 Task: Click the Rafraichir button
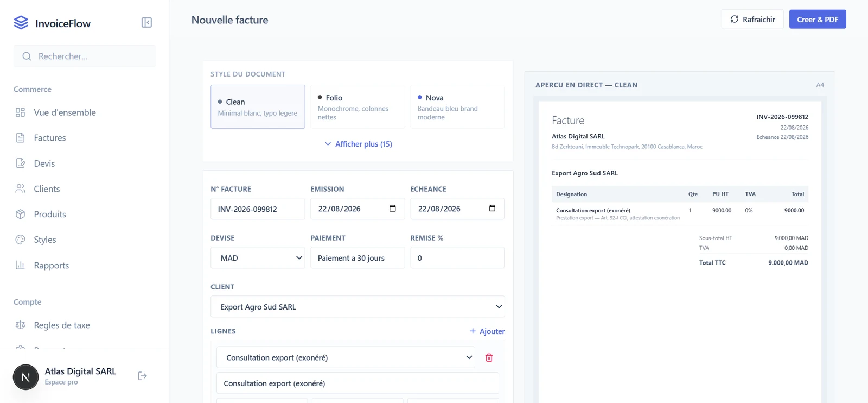(x=752, y=20)
